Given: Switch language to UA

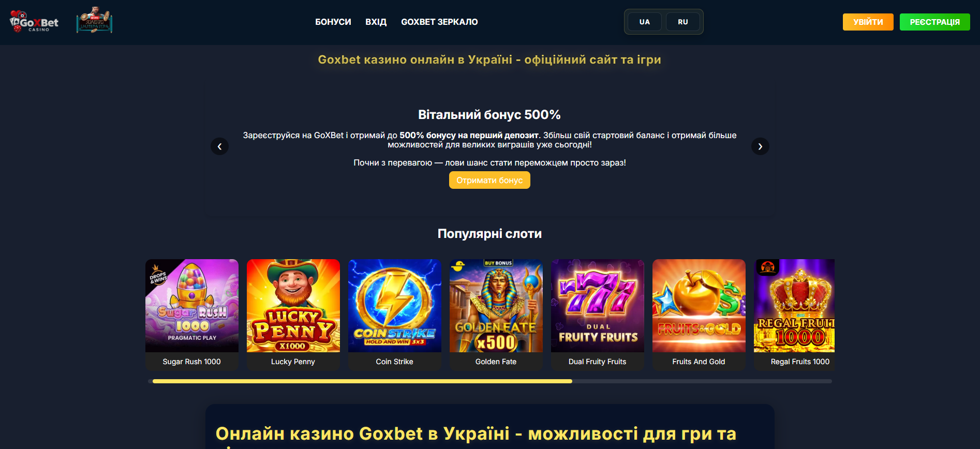Looking at the screenshot, I should [x=644, y=22].
